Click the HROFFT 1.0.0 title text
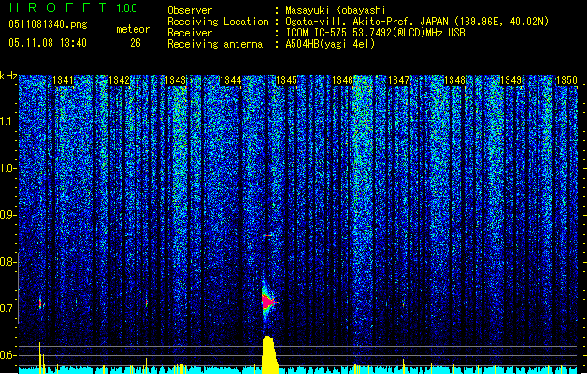The image size is (588, 374). click(73, 7)
